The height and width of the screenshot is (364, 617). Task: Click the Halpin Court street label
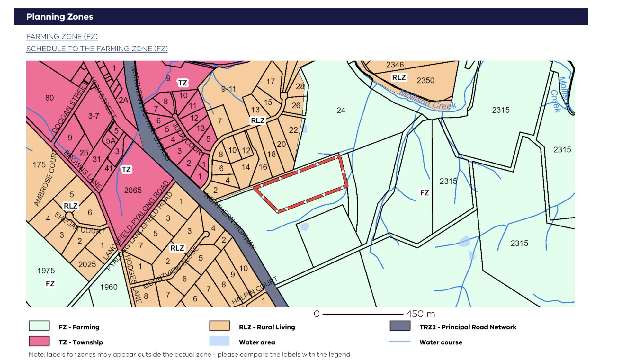point(255,291)
